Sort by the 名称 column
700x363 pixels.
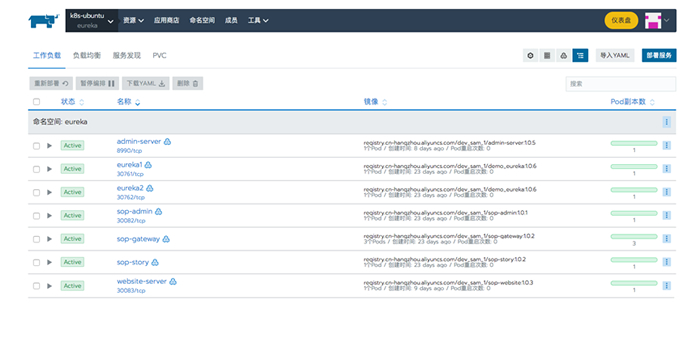(129, 102)
